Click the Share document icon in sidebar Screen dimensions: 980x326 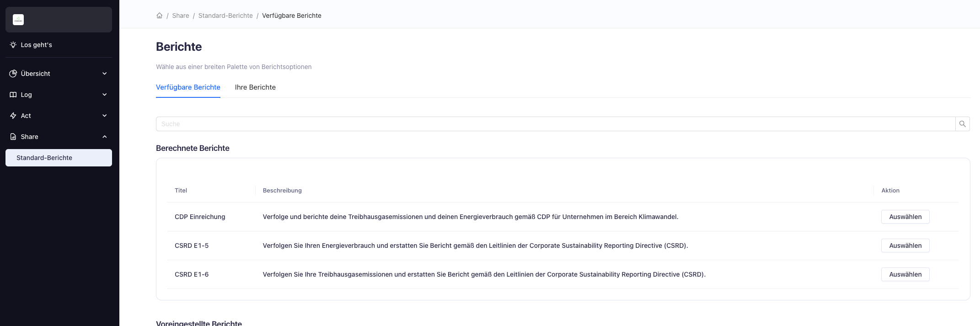(13, 137)
